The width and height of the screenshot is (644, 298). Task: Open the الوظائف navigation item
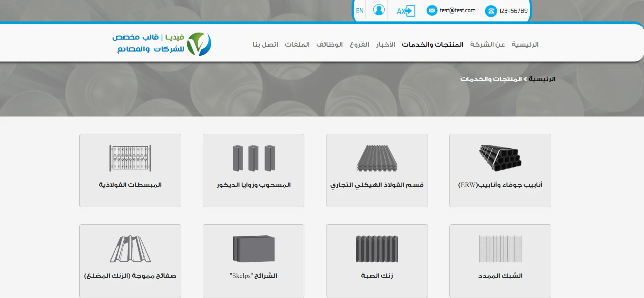click(329, 45)
